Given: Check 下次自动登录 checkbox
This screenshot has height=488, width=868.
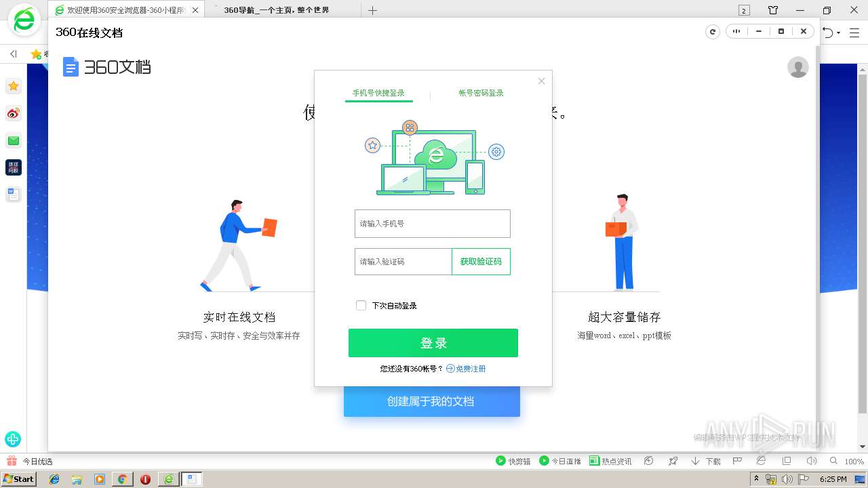Looking at the screenshot, I should pyautogui.click(x=361, y=306).
